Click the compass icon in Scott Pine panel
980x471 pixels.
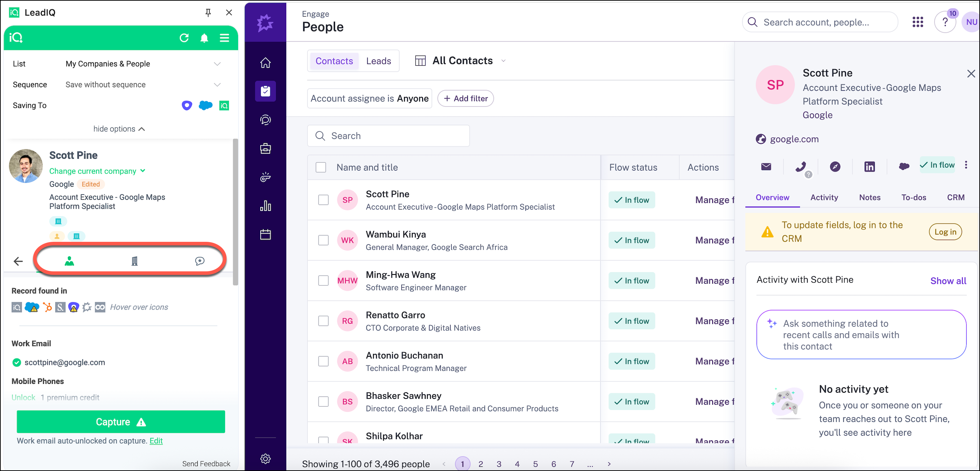835,167
